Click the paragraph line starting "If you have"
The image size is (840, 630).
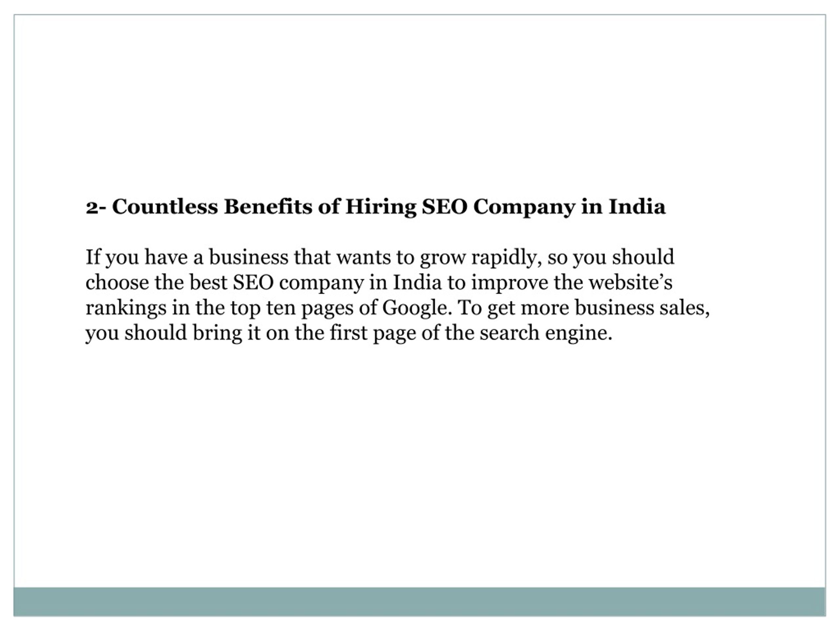380,258
